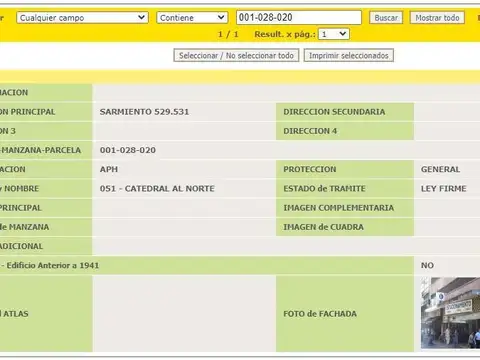Open the results per page dropdown
The height and width of the screenshot is (360, 480).
pos(334,34)
